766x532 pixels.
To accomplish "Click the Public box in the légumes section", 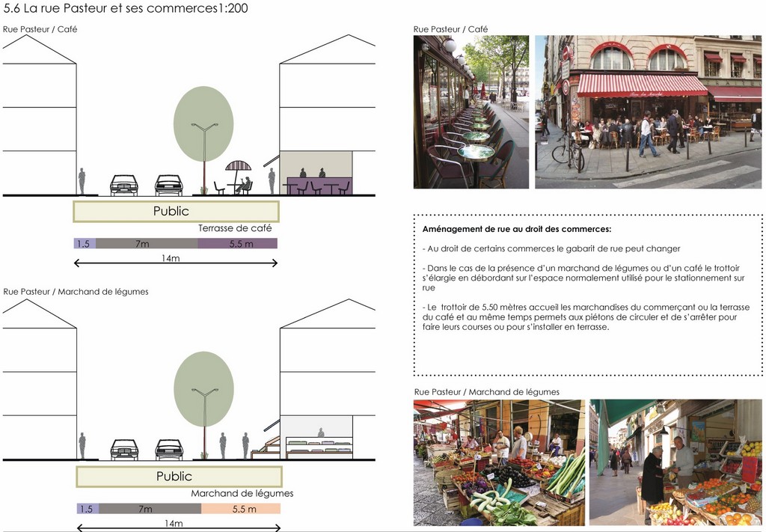I will click(178, 477).
